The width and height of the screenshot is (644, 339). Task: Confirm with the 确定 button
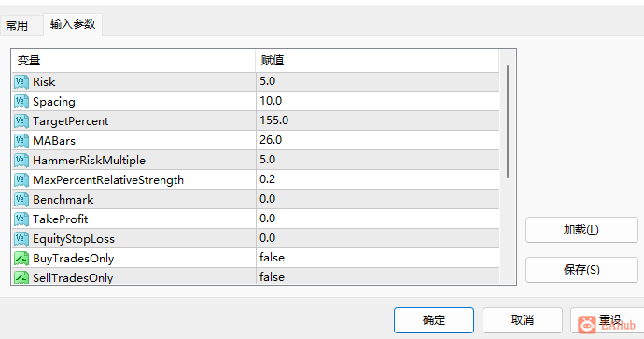click(434, 320)
